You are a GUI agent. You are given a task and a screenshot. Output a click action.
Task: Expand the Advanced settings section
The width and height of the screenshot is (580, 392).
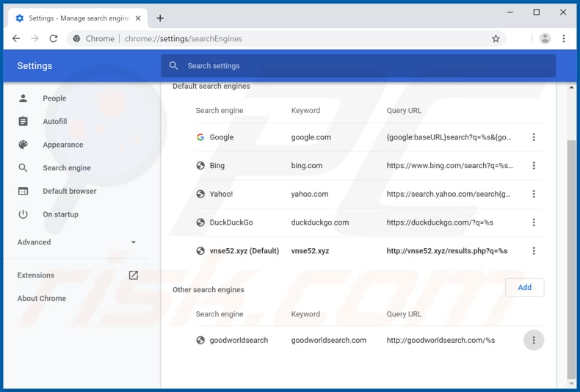click(x=76, y=242)
